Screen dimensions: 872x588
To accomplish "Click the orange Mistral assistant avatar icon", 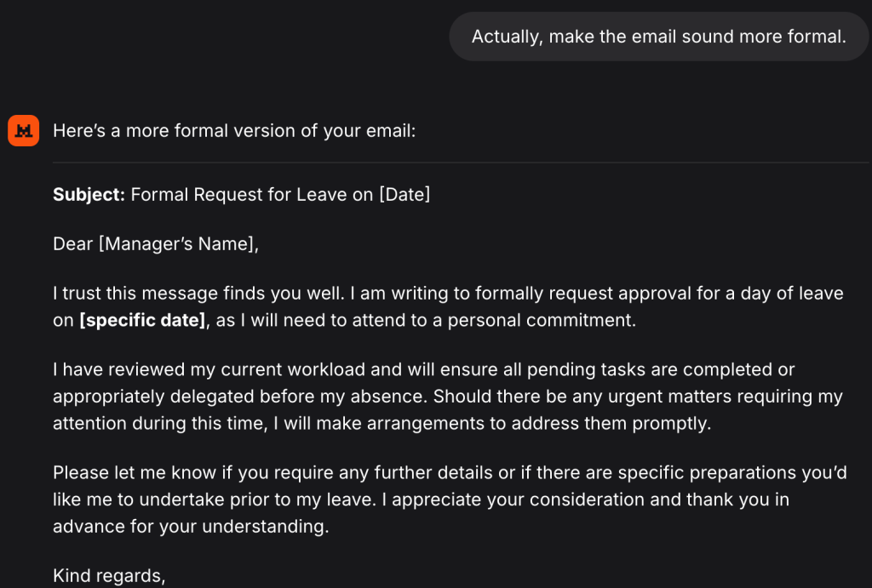I will (x=24, y=130).
